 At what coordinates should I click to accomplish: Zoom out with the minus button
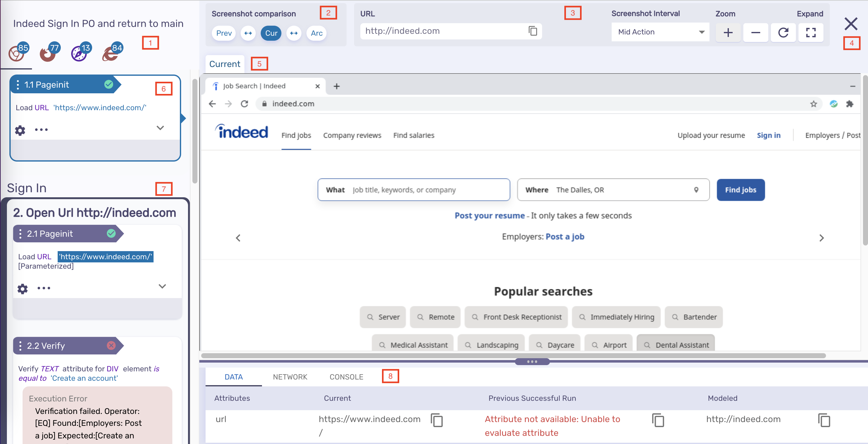point(756,32)
